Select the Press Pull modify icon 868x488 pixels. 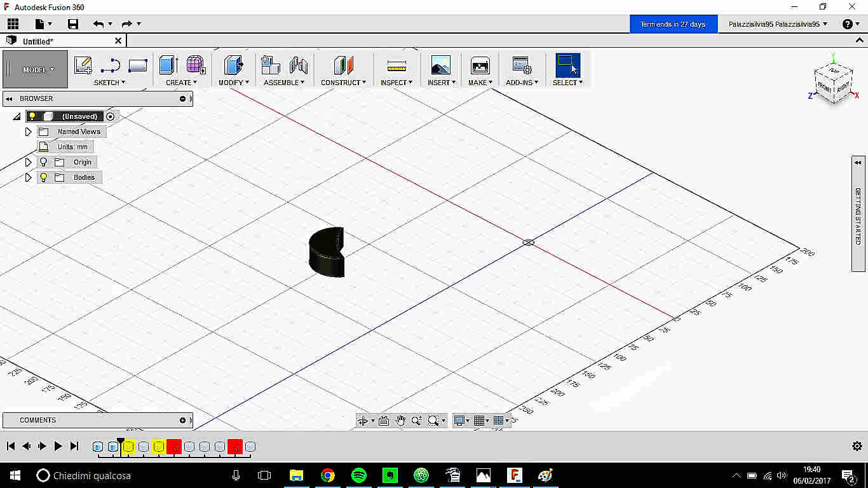coord(233,65)
